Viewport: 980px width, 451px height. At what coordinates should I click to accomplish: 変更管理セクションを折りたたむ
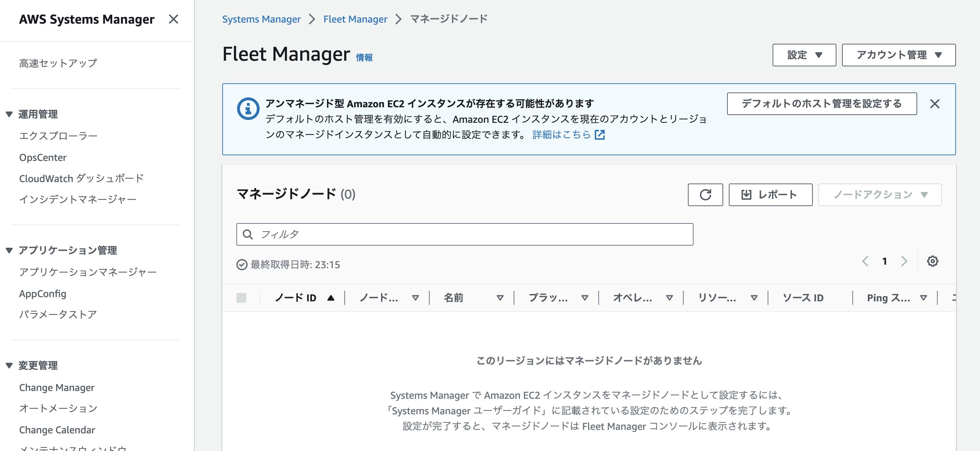tap(10, 366)
